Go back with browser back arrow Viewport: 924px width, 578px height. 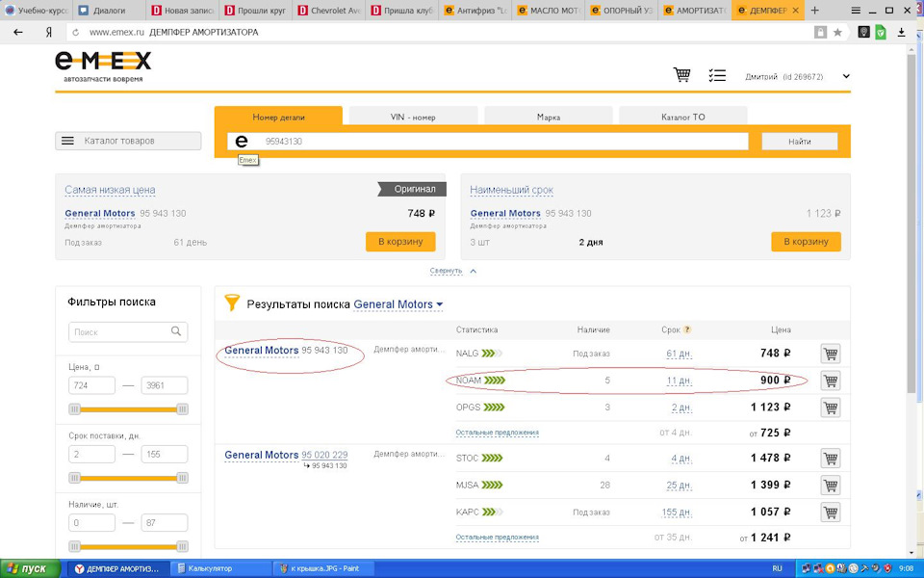coord(18,33)
